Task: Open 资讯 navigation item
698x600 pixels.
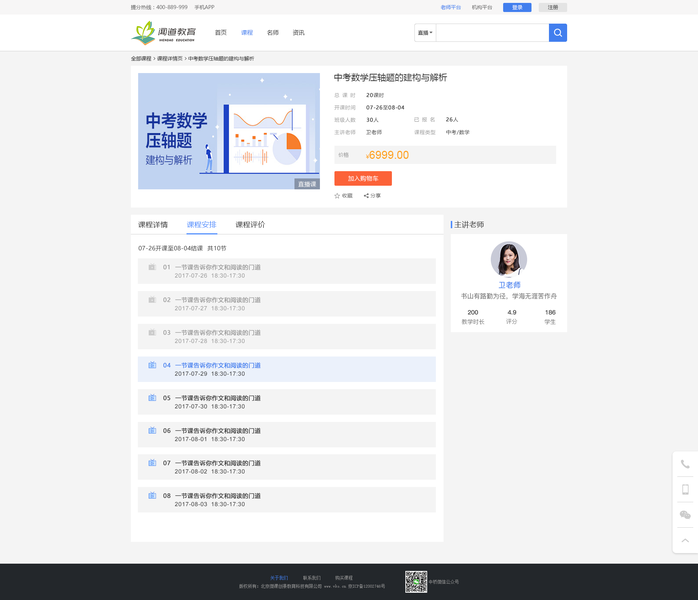Action: click(298, 32)
